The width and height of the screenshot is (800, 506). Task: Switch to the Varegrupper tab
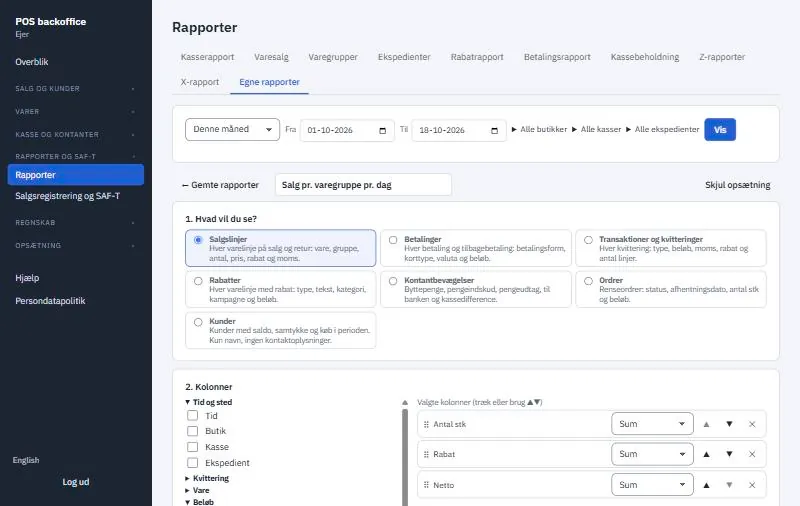(x=333, y=57)
